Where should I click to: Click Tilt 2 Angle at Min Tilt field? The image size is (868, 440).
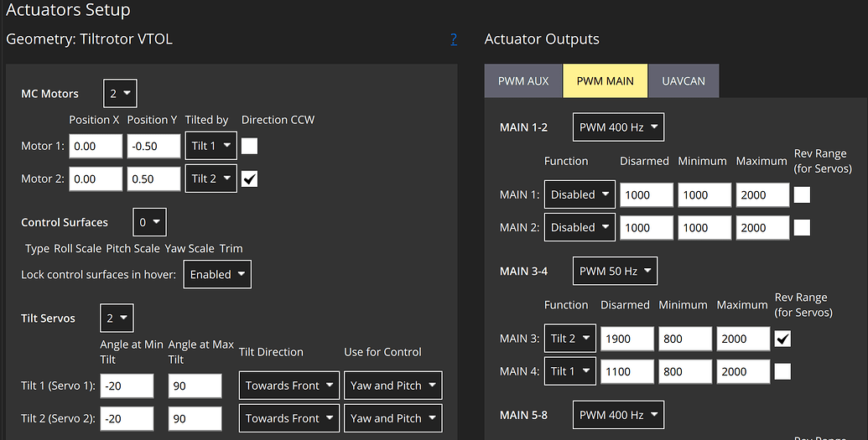tap(127, 418)
